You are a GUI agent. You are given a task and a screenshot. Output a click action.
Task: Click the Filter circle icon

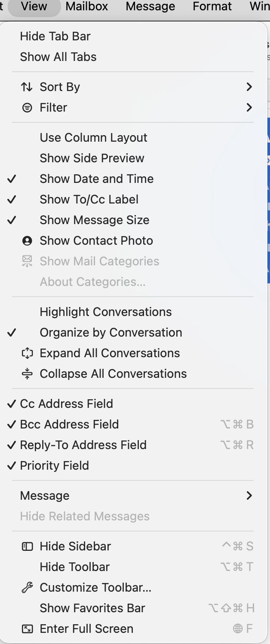click(27, 107)
